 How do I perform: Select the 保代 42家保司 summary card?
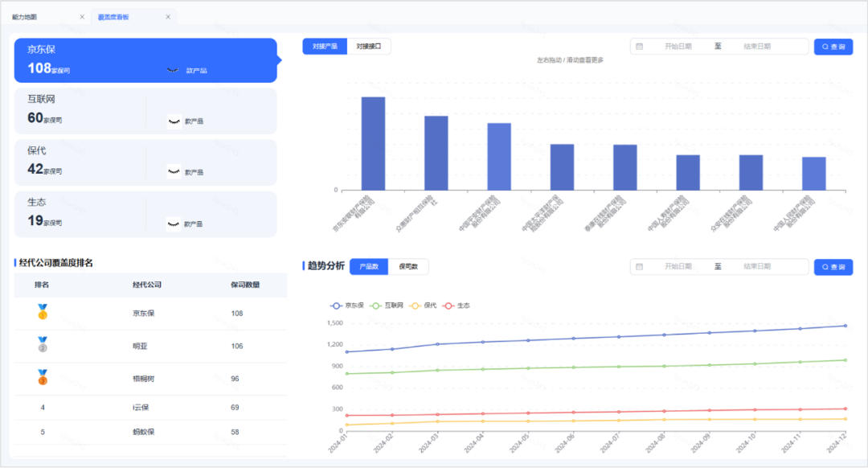point(145,162)
